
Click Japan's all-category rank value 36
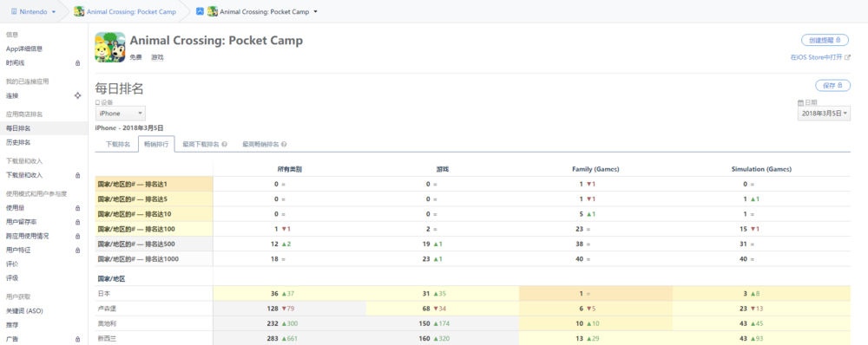[274, 294]
